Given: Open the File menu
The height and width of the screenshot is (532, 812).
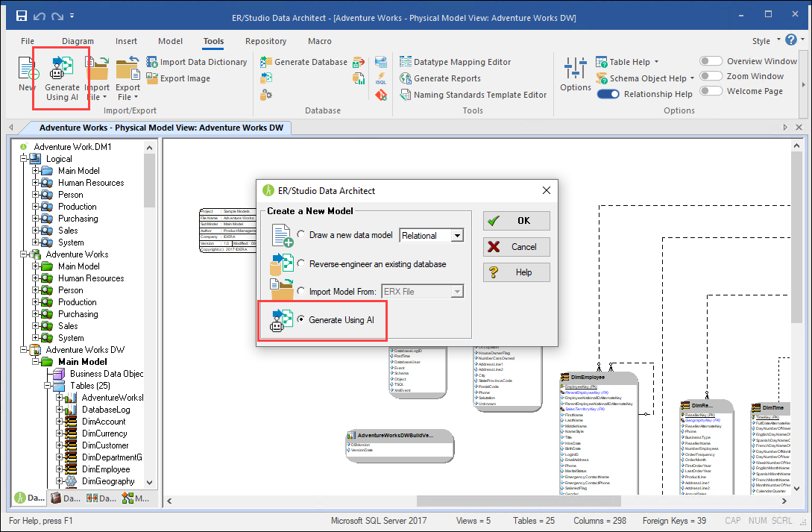Looking at the screenshot, I should click(28, 41).
